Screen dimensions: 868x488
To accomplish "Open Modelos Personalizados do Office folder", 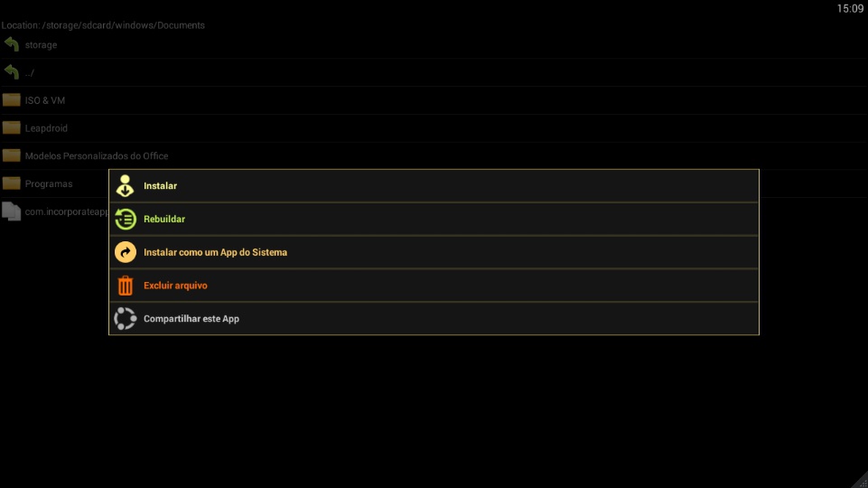I will point(434,155).
